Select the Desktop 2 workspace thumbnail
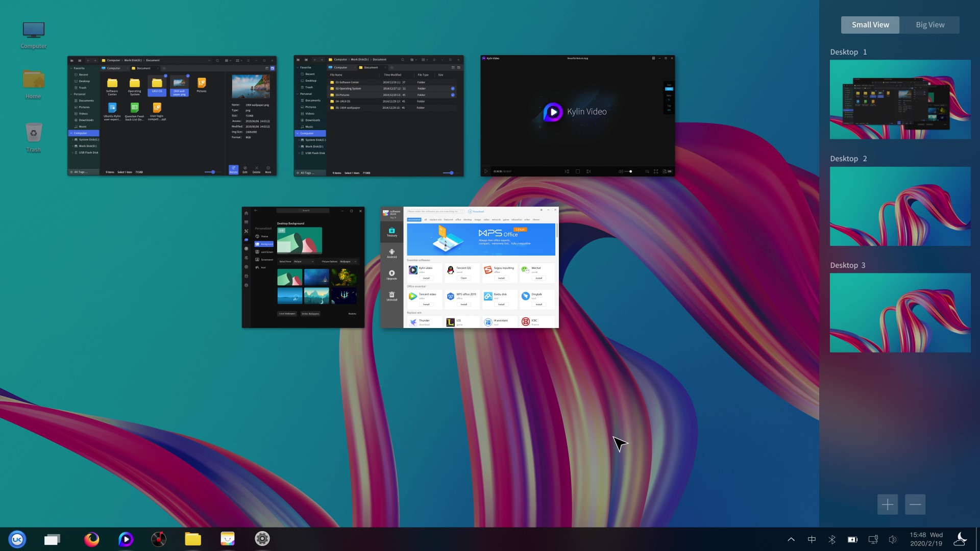 [900, 206]
